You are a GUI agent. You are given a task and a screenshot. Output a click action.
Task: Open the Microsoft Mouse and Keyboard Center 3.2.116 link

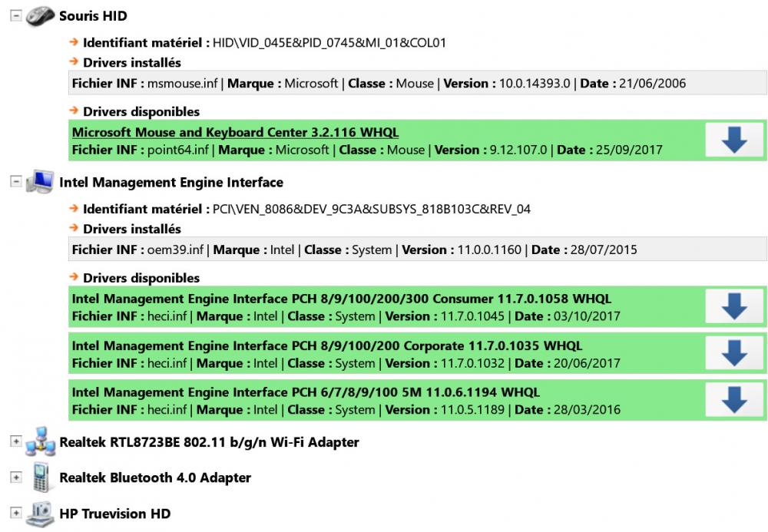(235, 132)
